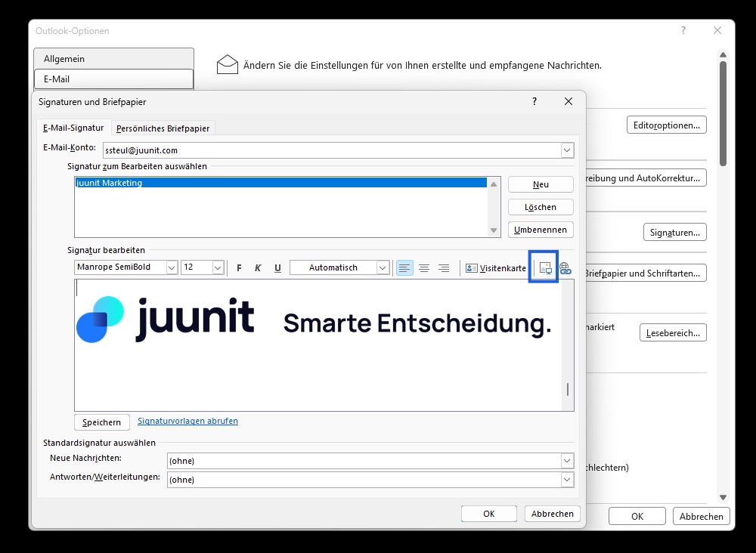Click Outlook-Optionen scrollbar up arrow
756x553 pixels.
coord(723,54)
